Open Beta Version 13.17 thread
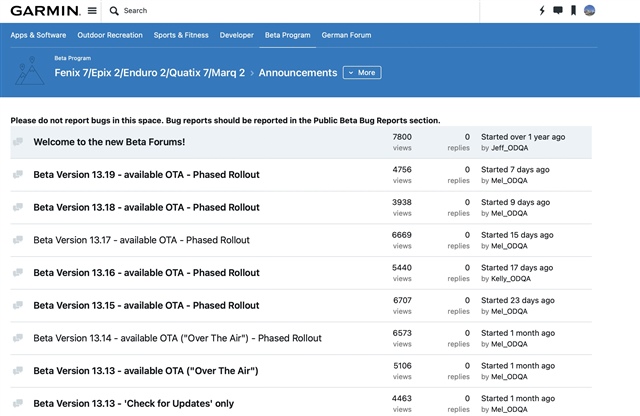This screenshot has width=640, height=416. 141,240
